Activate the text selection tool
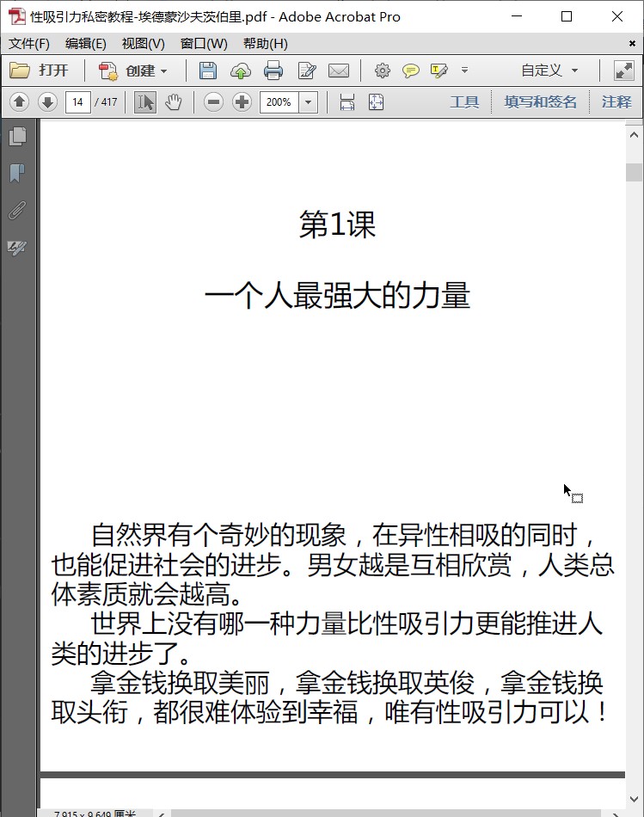The height and width of the screenshot is (817, 644). [144, 101]
